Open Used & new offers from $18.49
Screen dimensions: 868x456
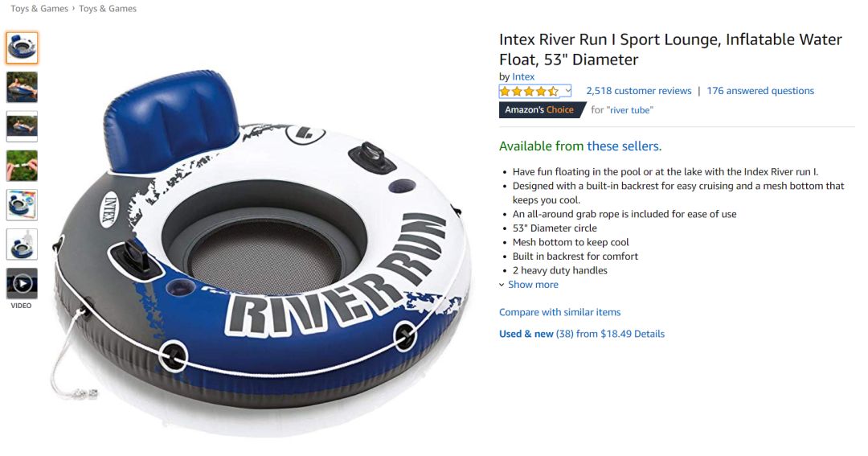(582, 334)
